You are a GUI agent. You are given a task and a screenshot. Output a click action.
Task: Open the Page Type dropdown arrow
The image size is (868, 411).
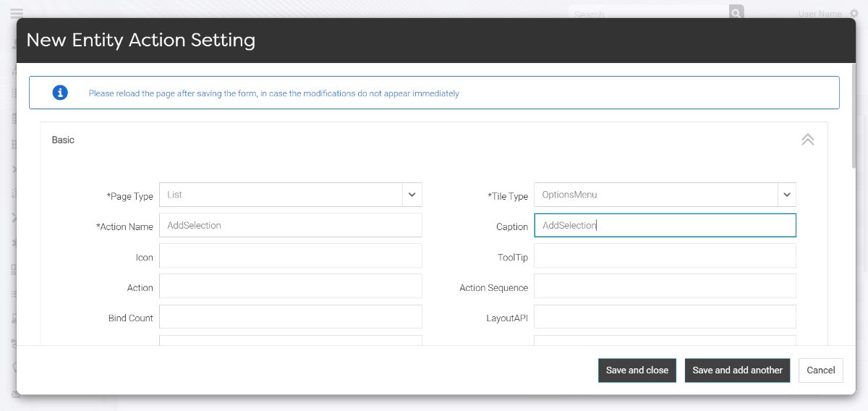[x=412, y=195]
